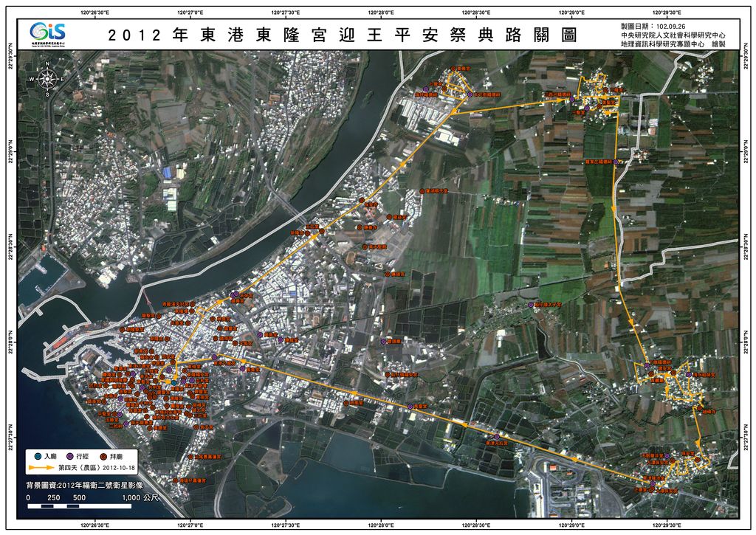Click the 製圖日期：102.09.26 date text
The width and height of the screenshot is (756, 535).
coord(653,26)
